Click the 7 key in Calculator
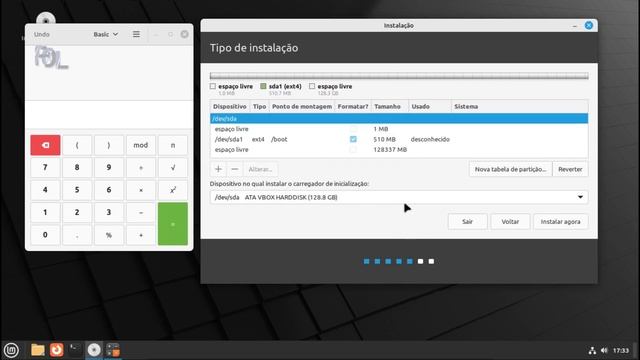 45,167
